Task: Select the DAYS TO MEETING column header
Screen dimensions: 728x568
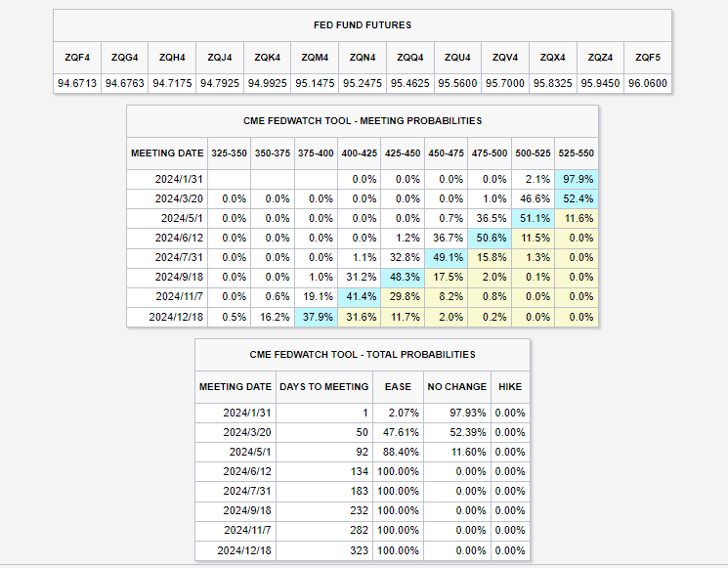Action: 324,387
